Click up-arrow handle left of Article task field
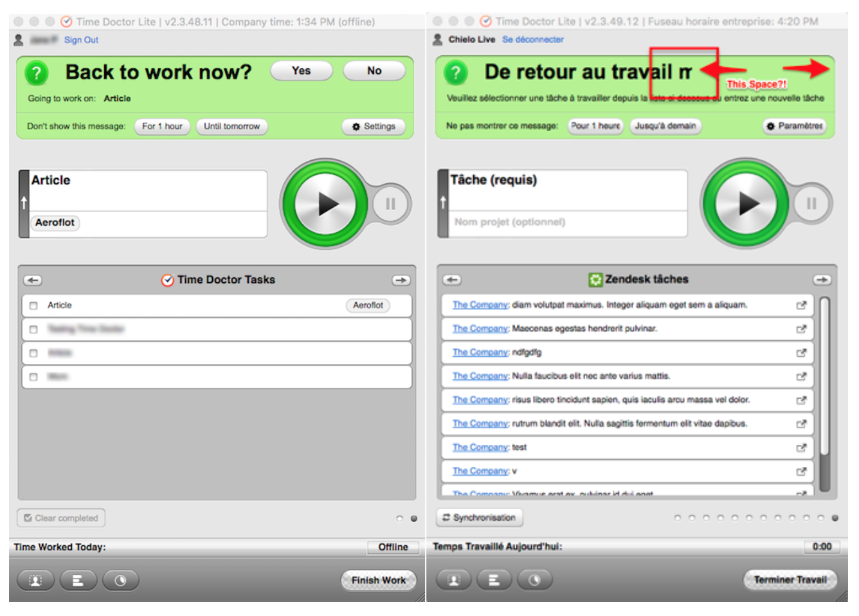The height and width of the screenshot is (616, 859). click(x=24, y=204)
